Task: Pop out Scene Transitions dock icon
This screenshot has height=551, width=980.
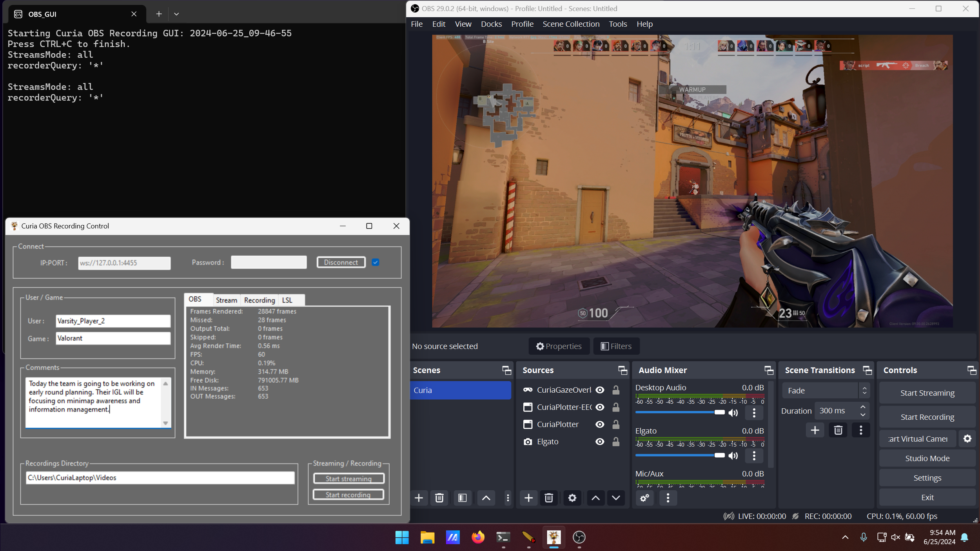Action: tap(867, 370)
